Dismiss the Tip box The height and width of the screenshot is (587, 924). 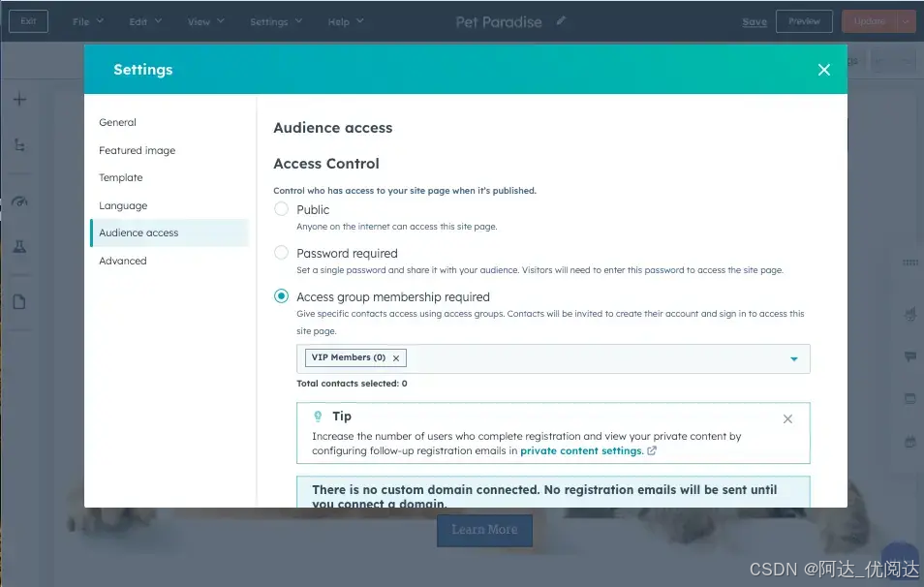tap(787, 419)
